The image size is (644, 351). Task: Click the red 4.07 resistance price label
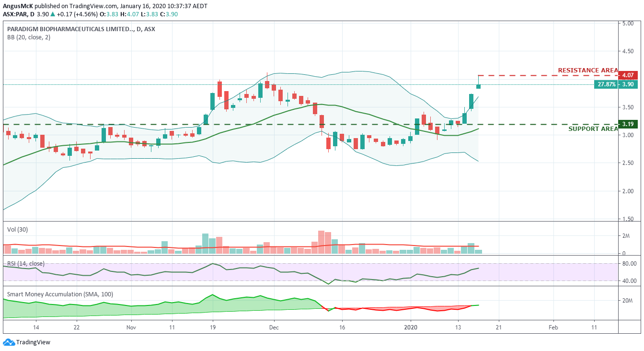(628, 75)
